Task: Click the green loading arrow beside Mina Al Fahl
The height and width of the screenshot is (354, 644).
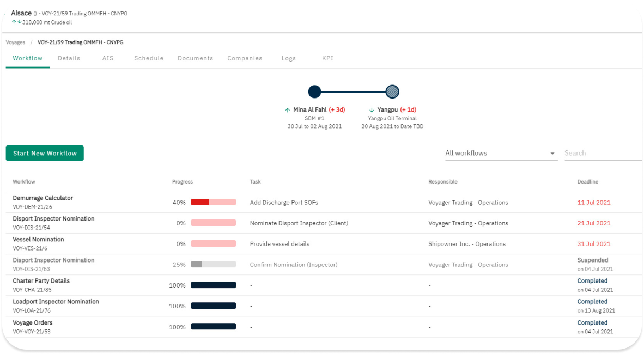Action: coord(288,109)
